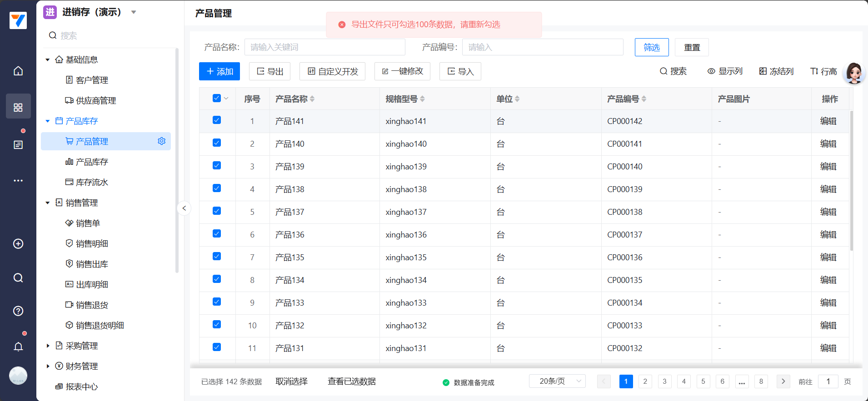Click the help question mark icon
The width and height of the screenshot is (868, 401).
18,311
